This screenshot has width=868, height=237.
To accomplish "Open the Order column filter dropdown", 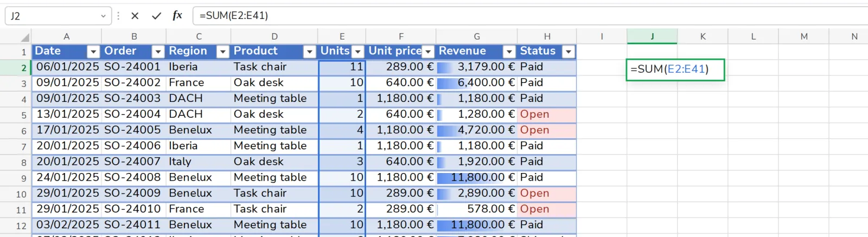I will (158, 52).
